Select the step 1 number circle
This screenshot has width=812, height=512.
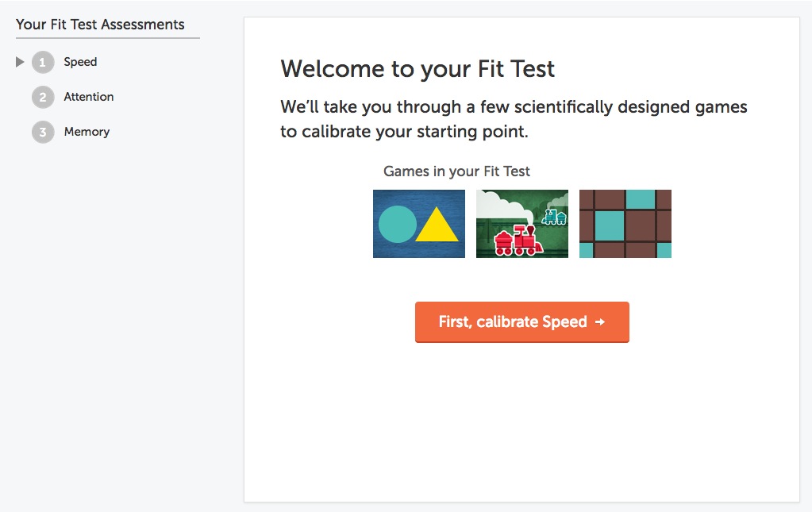pos(43,62)
